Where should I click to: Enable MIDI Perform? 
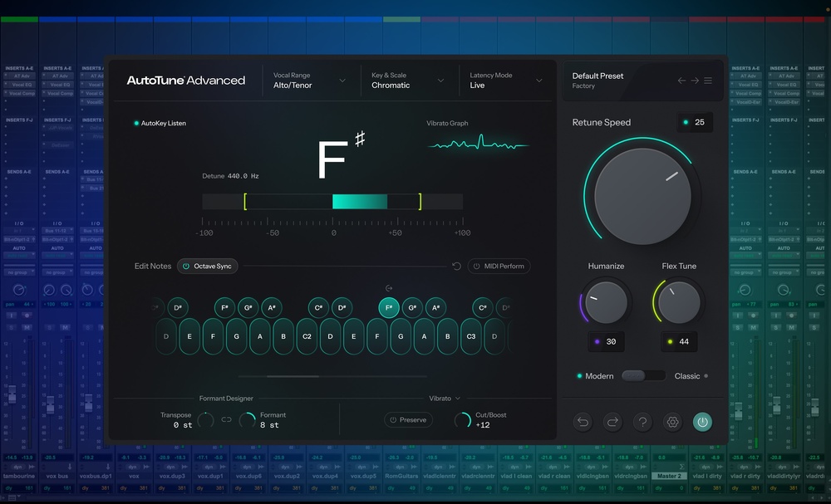499,267
